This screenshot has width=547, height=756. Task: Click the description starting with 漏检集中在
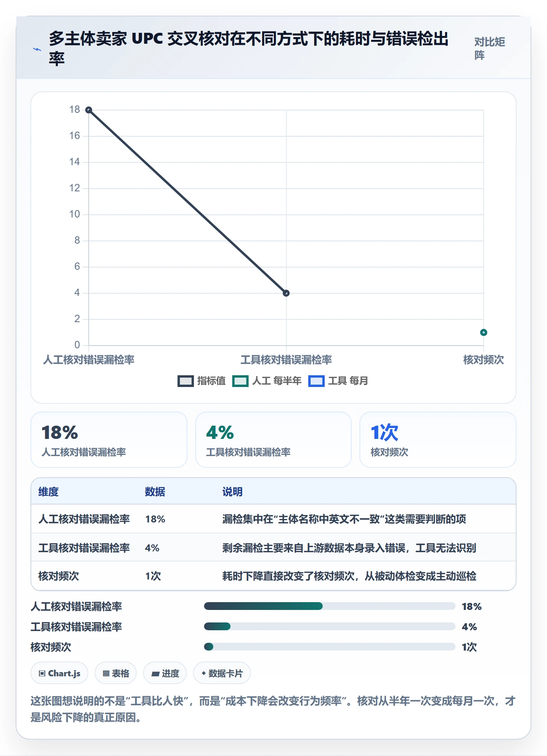pos(344,519)
